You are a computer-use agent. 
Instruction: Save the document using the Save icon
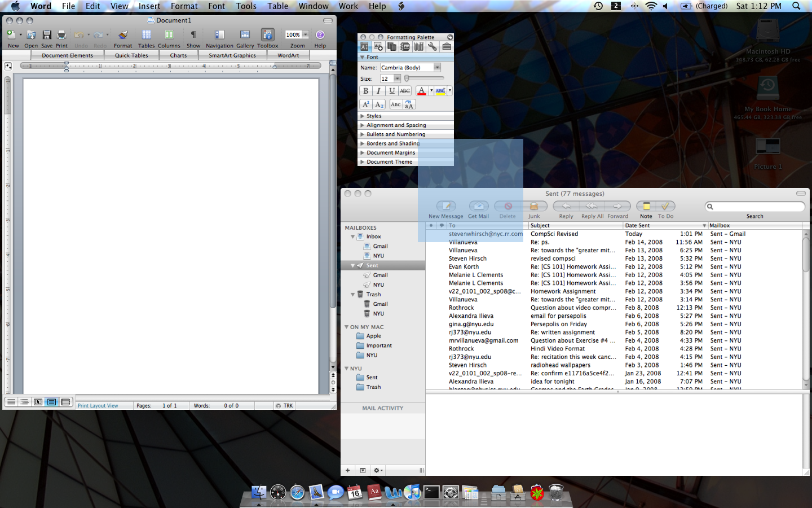[47, 35]
